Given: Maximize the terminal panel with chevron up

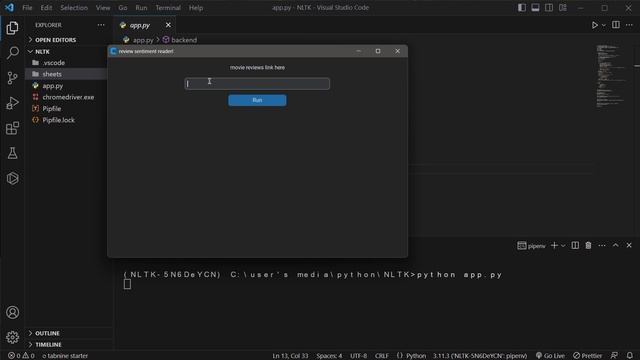Looking at the screenshot, I should pos(616,245).
